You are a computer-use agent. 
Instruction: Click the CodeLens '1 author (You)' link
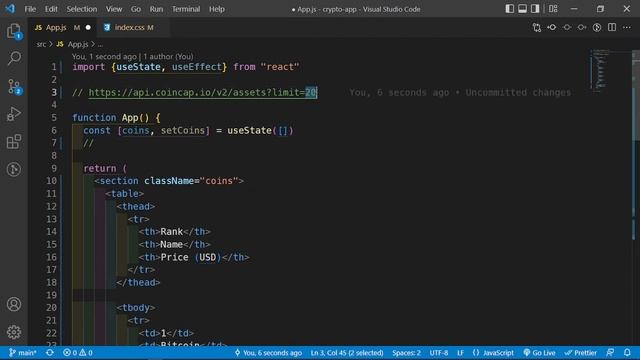(x=168, y=56)
